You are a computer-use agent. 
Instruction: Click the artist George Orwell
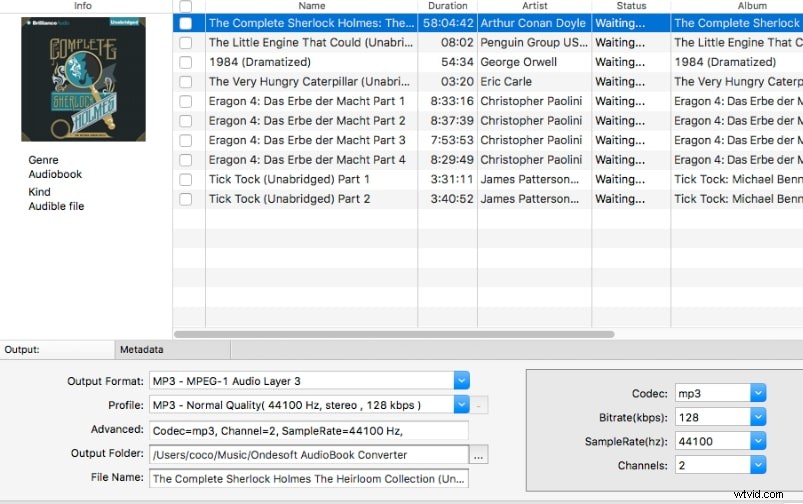518,62
